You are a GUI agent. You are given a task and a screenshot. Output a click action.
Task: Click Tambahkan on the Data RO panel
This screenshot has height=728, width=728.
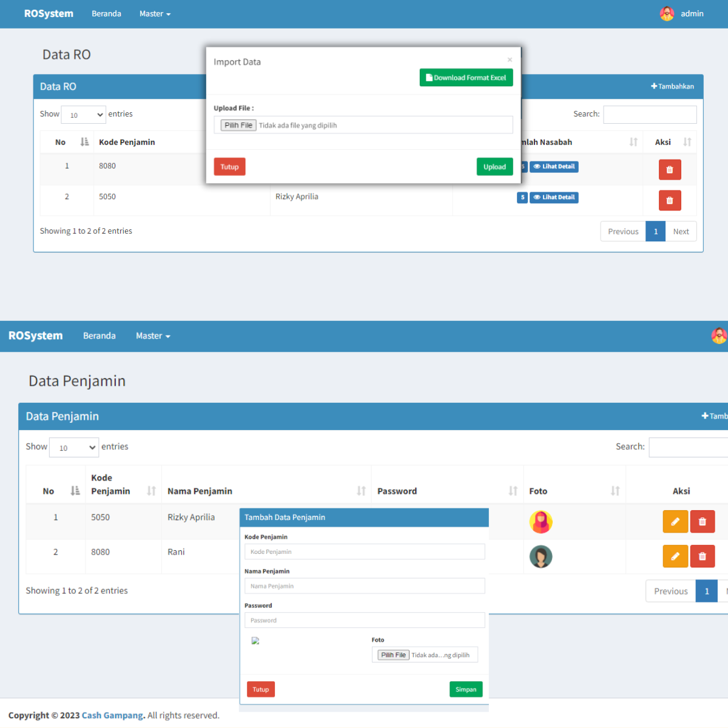672,86
